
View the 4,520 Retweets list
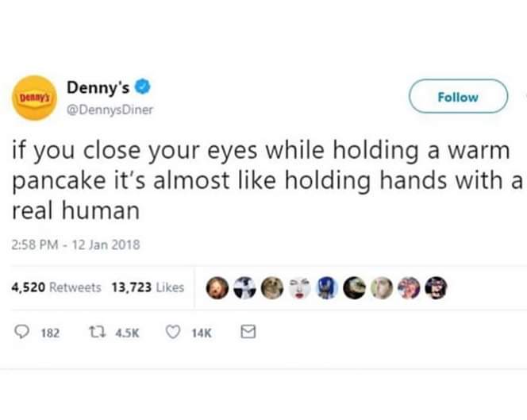(55, 288)
